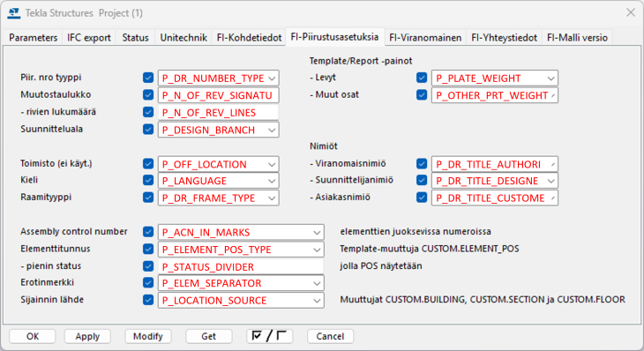
Task: Click 'Template-muuttuja CUSTOM.ELEMENT_POS' text
Action: point(430,249)
